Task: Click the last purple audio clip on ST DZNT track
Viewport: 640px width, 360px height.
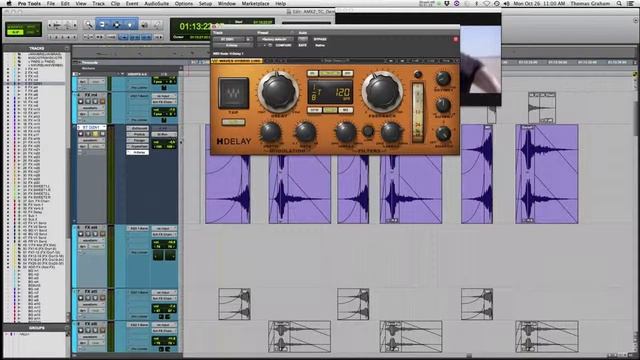Action: 547,174
